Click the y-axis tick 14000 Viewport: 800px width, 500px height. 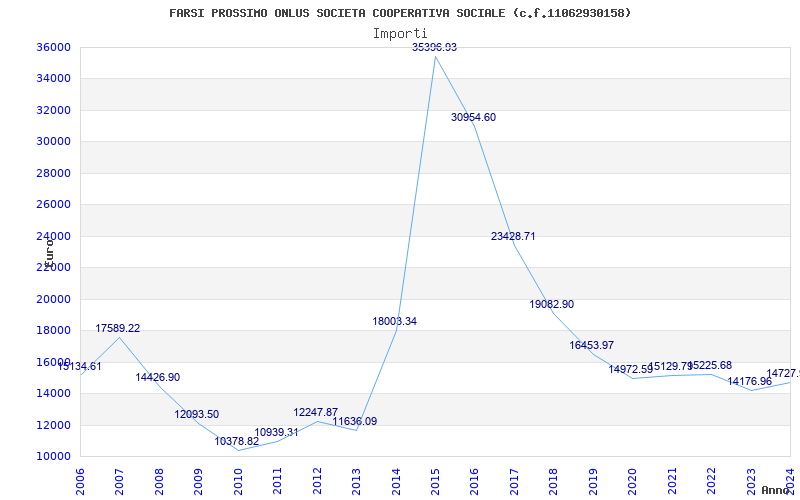(53, 393)
